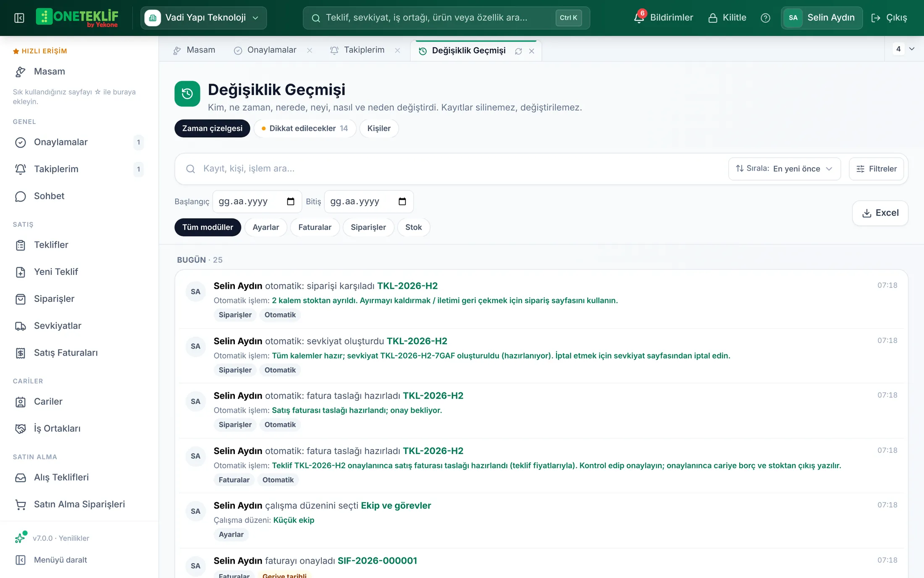The width and height of the screenshot is (924, 578).
Task: Focus the global search bar in header
Action: click(x=446, y=18)
